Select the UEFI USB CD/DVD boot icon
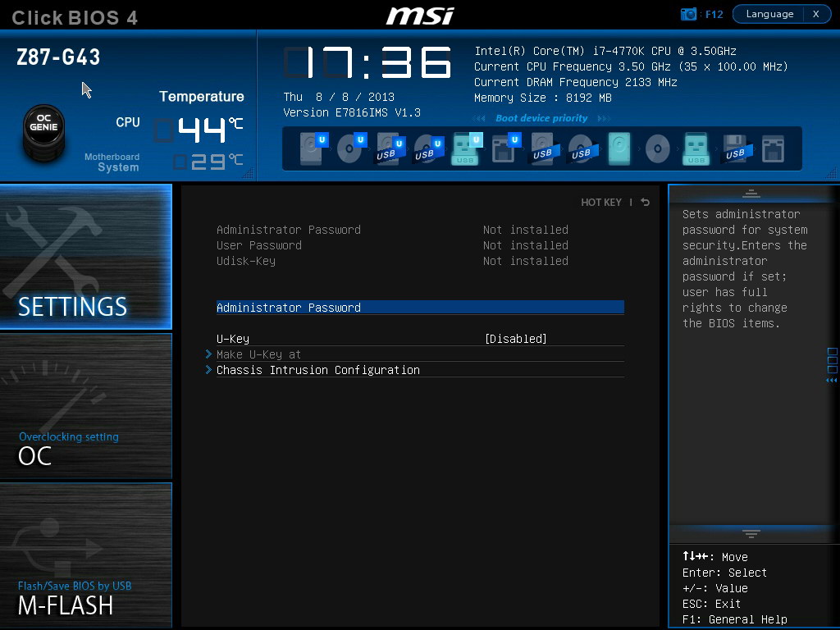This screenshot has height=630, width=840. click(428, 148)
